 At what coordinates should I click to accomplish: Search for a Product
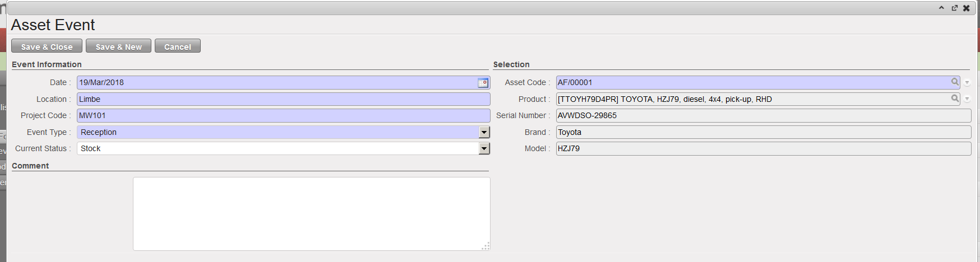(x=955, y=99)
